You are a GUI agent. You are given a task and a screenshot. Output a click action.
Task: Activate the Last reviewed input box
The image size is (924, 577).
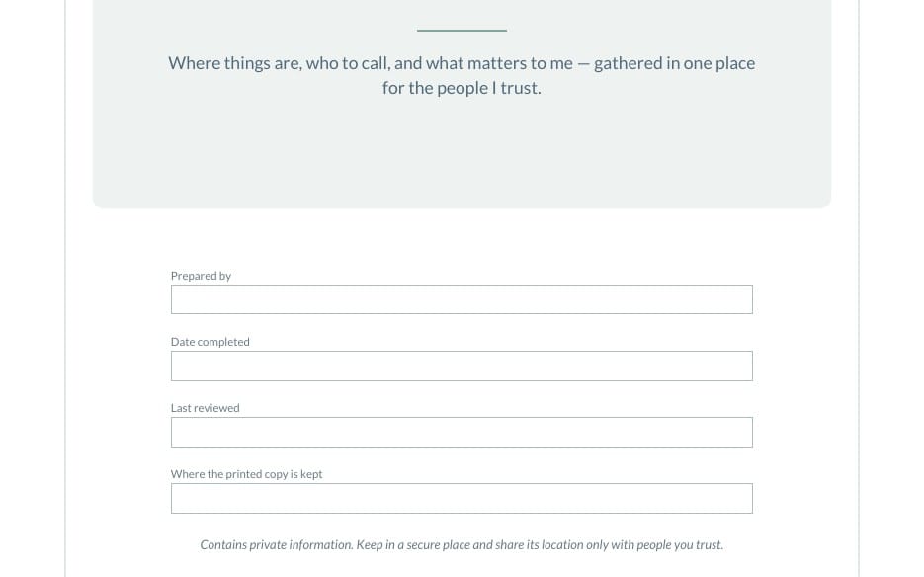click(x=462, y=432)
